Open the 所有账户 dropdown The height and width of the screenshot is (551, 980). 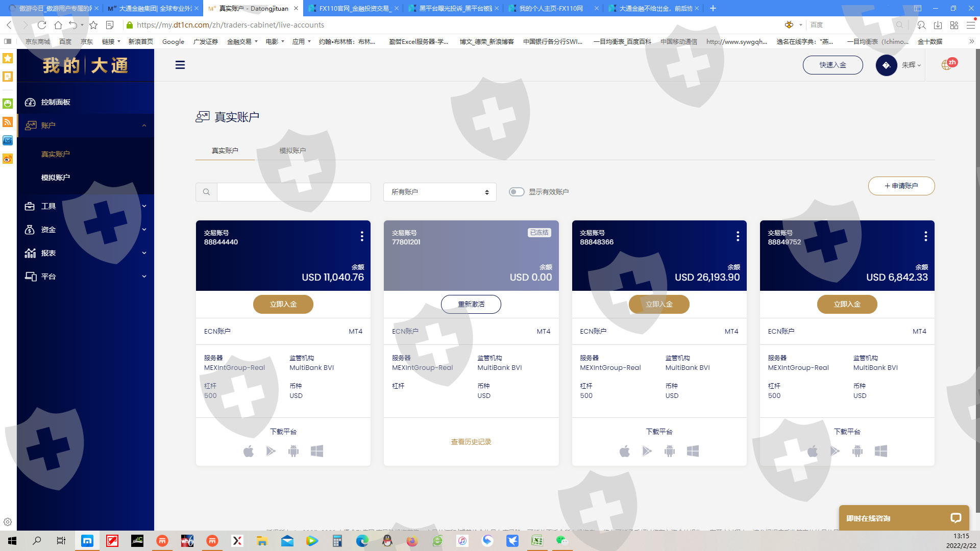pos(439,192)
